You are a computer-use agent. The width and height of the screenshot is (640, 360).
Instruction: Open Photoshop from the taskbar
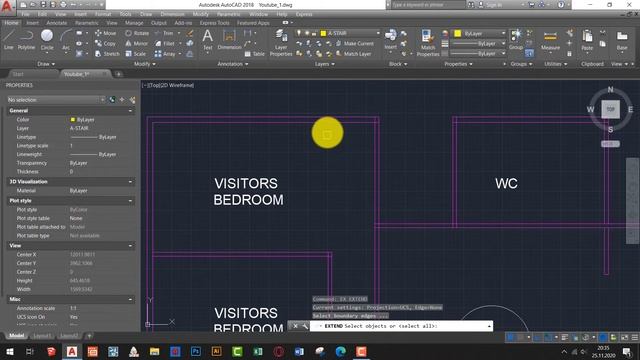point(196,351)
